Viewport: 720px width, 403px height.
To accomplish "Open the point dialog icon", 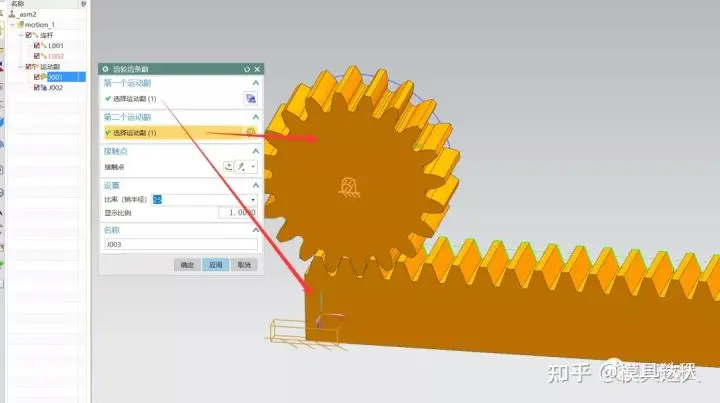I will coord(228,167).
